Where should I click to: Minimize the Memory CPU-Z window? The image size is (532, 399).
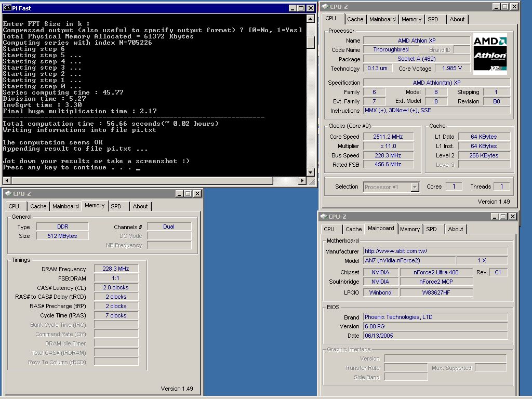(x=179, y=194)
